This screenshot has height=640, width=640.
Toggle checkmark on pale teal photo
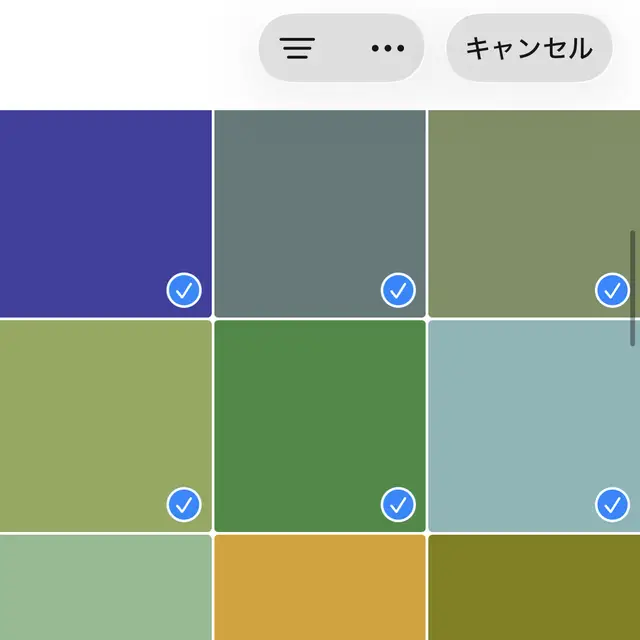[x=612, y=505]
